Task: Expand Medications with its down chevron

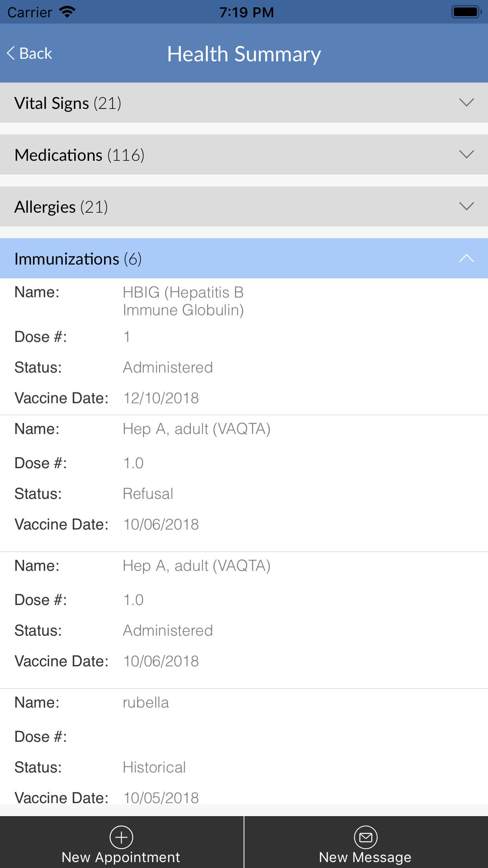Action: [466, 154]
